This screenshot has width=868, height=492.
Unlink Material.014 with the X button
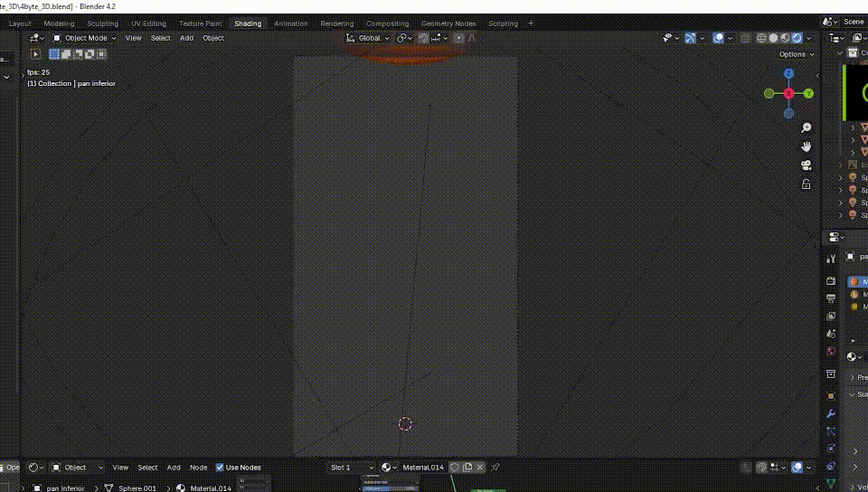(x=480, y=468)
